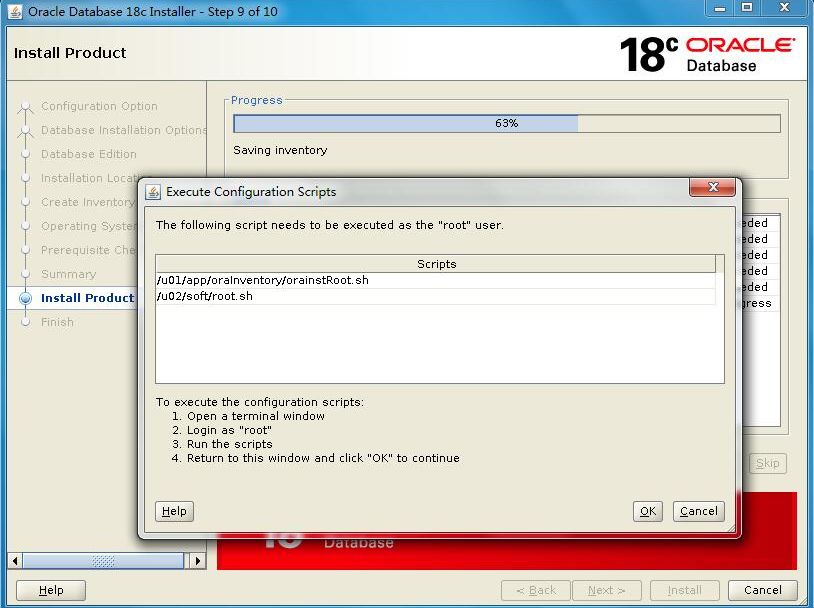Click the Install Product step bullet icon
This screenshot has width=814, height=608.
[25, 299]
